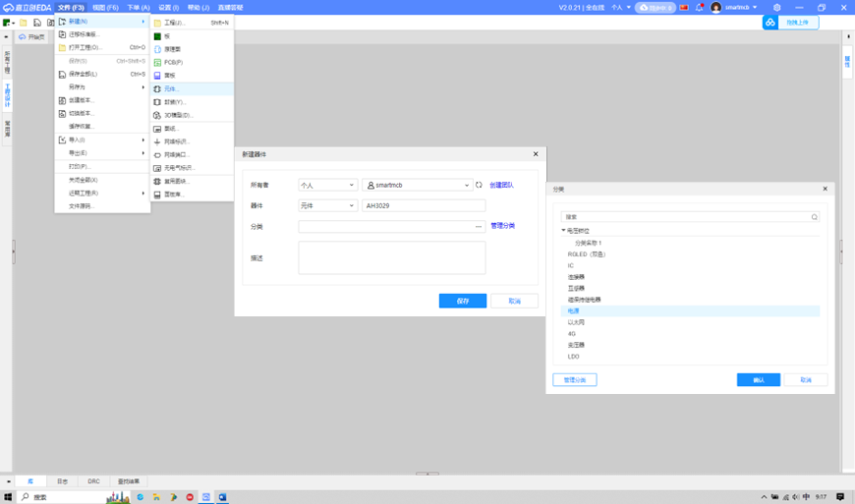Click the 元件 component icon in New submenu
The height and width of the screenshot is (504, 855).
[x=157, y=88]
